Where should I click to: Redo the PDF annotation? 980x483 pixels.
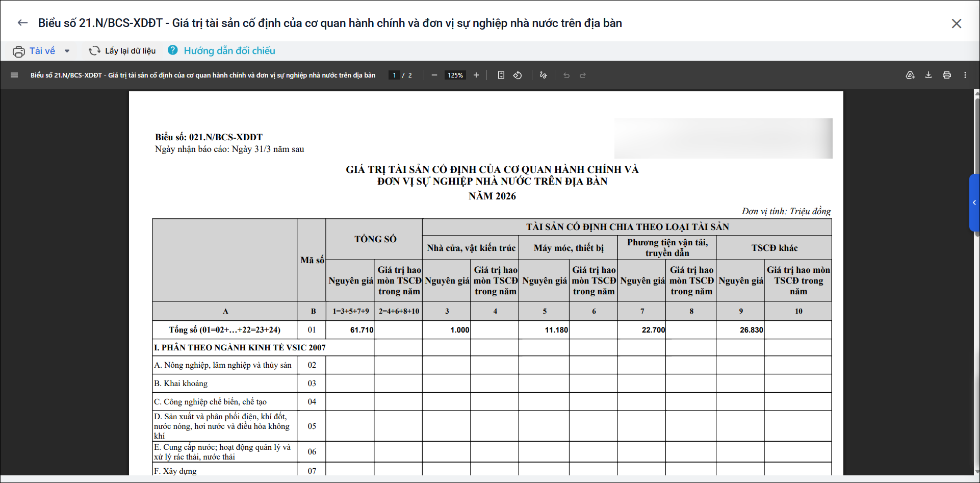(x=583, y=75)
